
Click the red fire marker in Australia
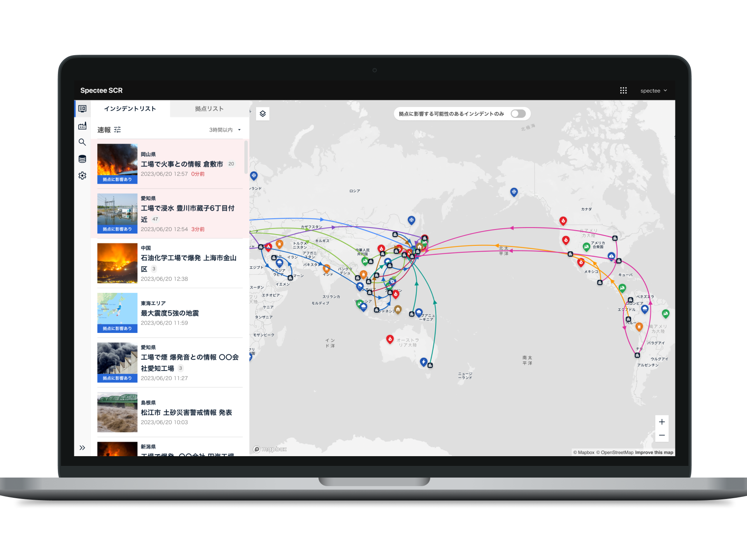coord(390,339)
